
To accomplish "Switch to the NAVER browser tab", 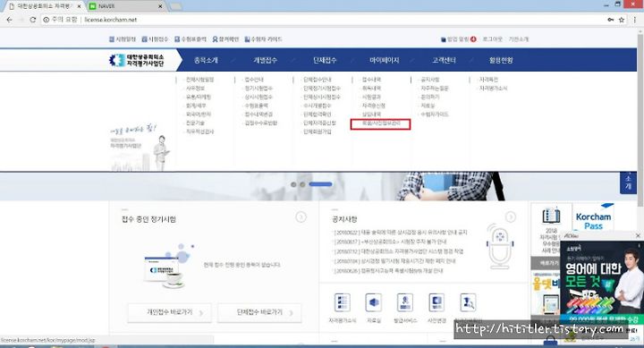I will point(126,6).
